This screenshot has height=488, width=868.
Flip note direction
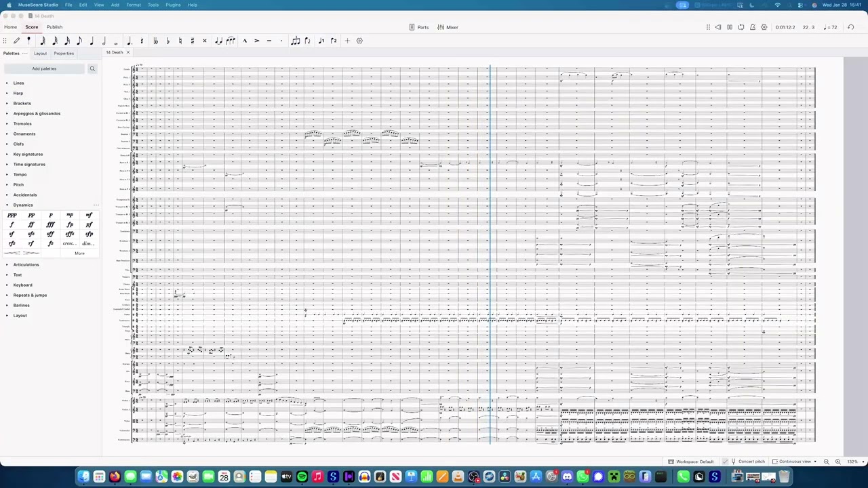point(307,41)
